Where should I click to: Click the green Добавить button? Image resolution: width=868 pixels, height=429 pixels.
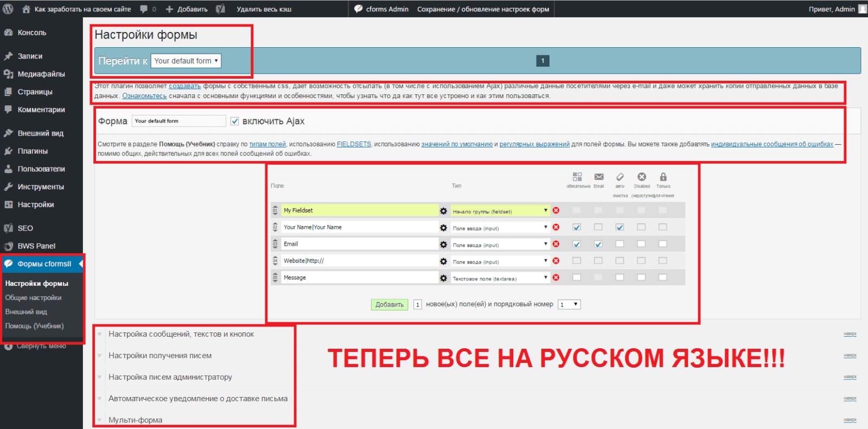coord(390,305)
